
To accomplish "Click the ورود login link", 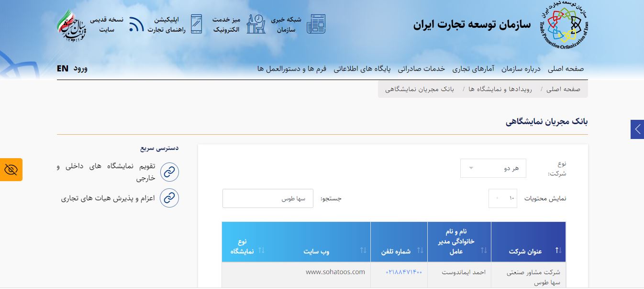I will [x=80, y=69].
